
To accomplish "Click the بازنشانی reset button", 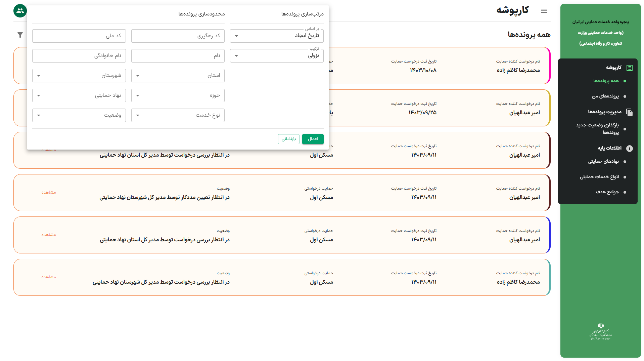I will [288, 139].
